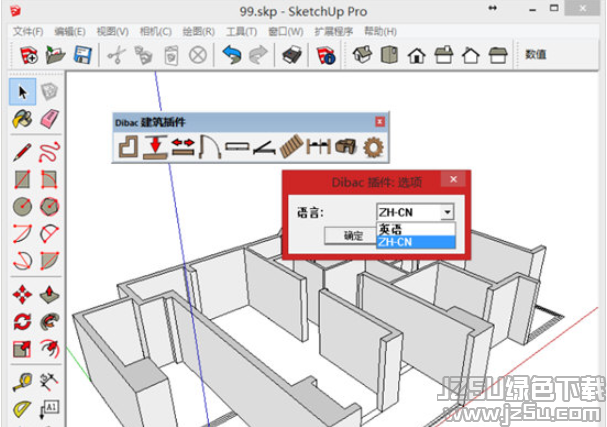Choose the Tape Measure tool
This screenshot has width=607, height=427.
click(x=22, y=382)
